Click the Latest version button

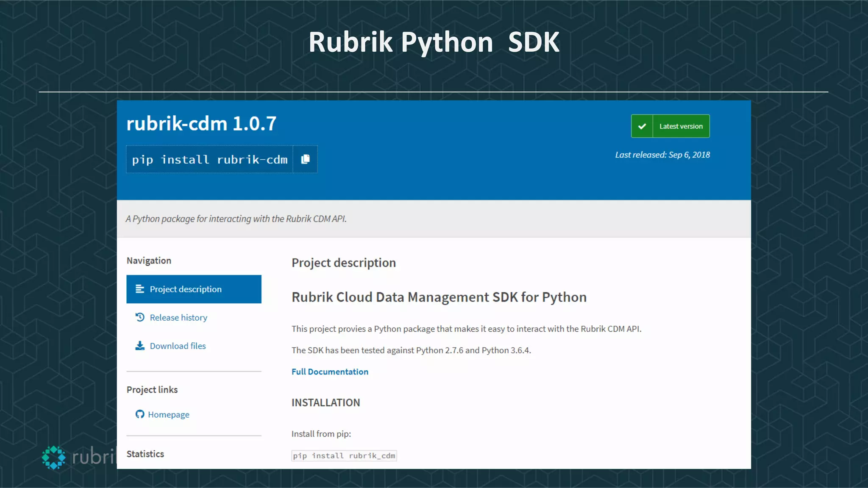(670, 126)
